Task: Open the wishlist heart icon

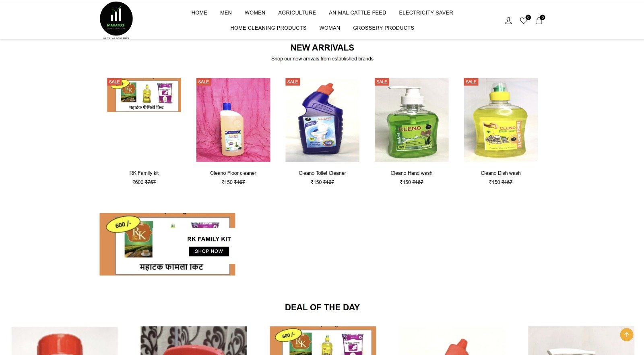Action: (524, 21)
